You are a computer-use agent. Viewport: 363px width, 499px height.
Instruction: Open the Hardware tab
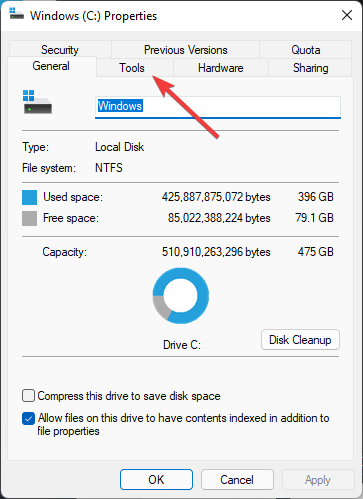221,68
